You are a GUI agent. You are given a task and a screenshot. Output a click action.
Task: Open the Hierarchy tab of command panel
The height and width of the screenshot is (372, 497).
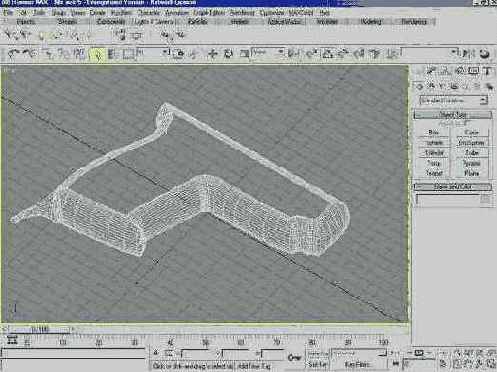pyautogui.click(x=445, y=71)
